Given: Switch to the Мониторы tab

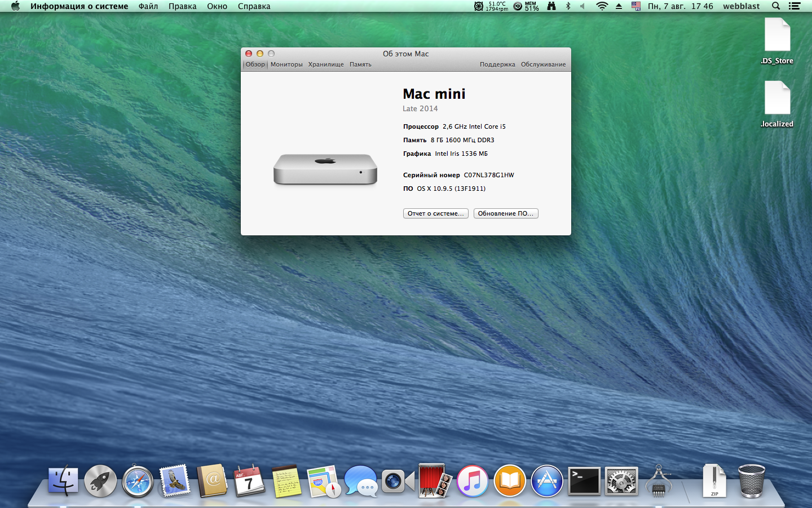Looking at the screenshot, I should point(286,64).
